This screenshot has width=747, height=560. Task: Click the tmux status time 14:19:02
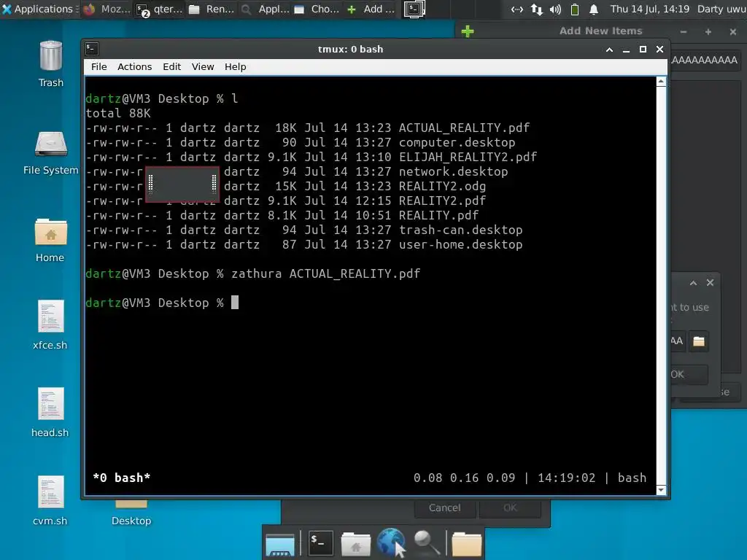point(566,478)
